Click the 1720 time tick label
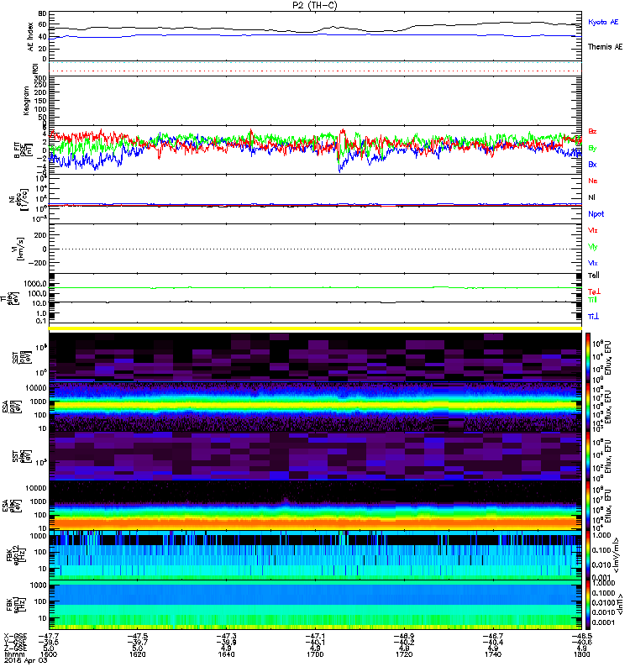 tap(404, 654)
